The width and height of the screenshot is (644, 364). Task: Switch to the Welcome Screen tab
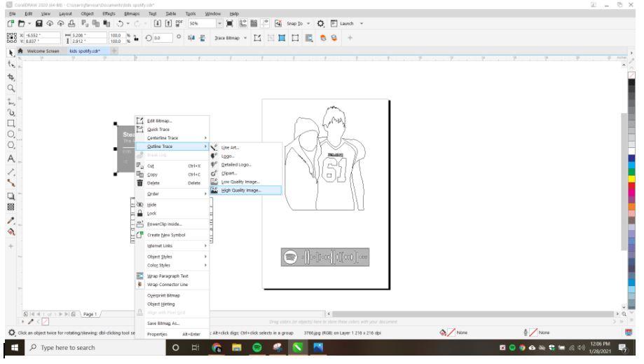43,51
